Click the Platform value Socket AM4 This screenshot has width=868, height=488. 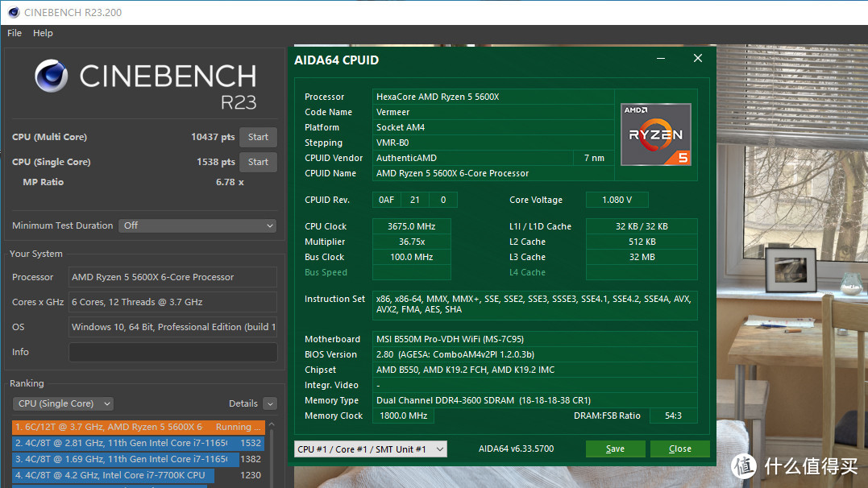[x=492, y=127]
